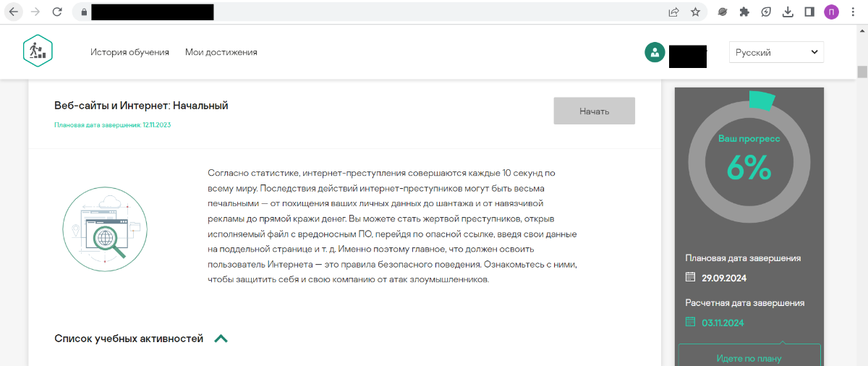Reload the page

pos(58,12)
